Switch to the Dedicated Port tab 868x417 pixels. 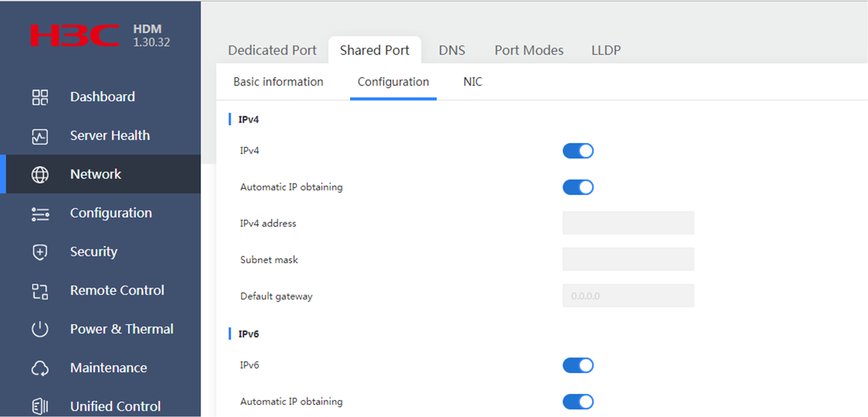(x=272, y=50)
